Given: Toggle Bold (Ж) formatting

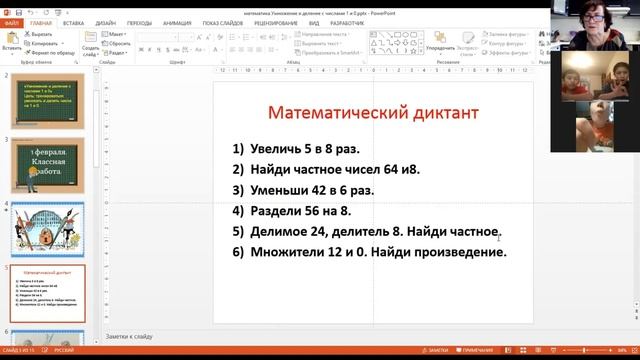Looking at the screenshot, I should (x=141, y=50).
